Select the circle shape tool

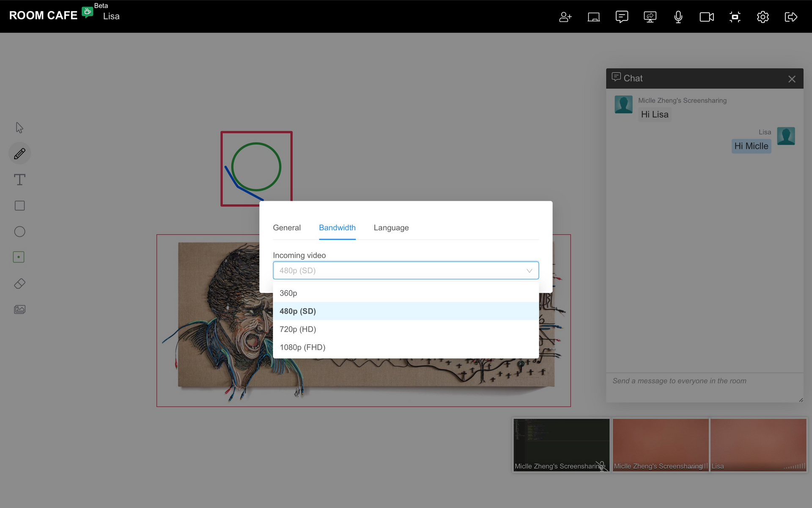pos(19,232)
